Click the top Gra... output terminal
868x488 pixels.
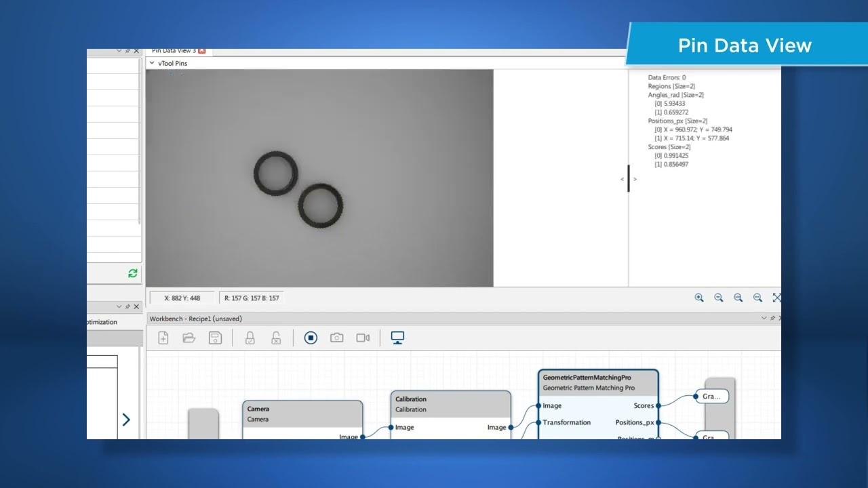pos(711,396)
